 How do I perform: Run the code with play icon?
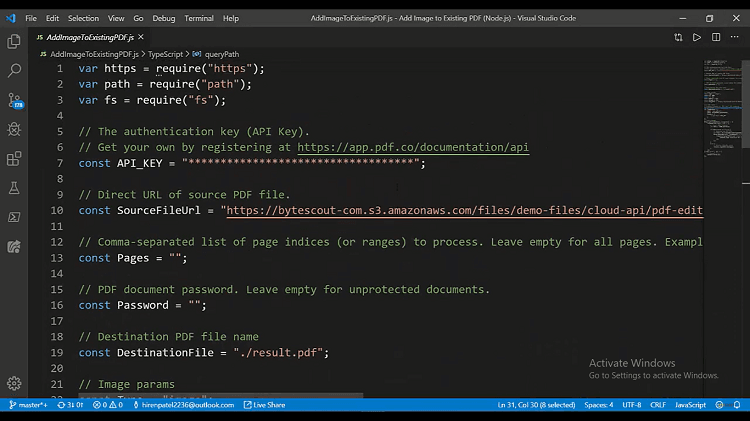point(697,37)
